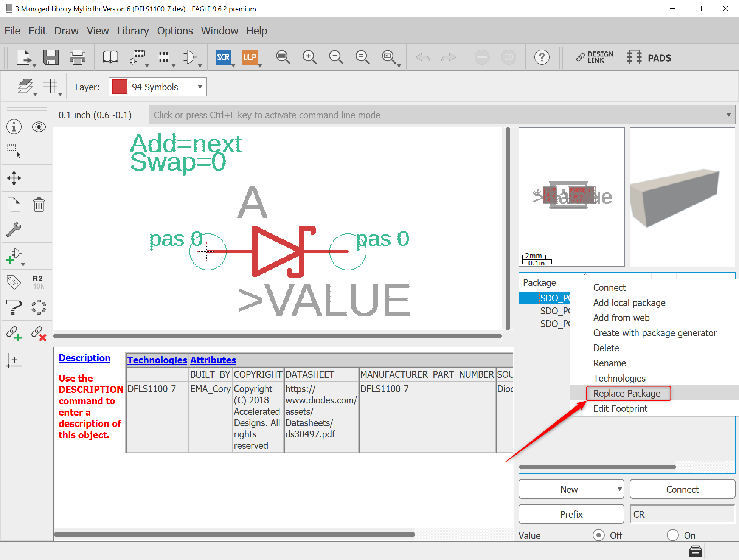The width and height of the screenshot is (739, 560).
Task: Select the Value Off radio button
Action: 598,535
